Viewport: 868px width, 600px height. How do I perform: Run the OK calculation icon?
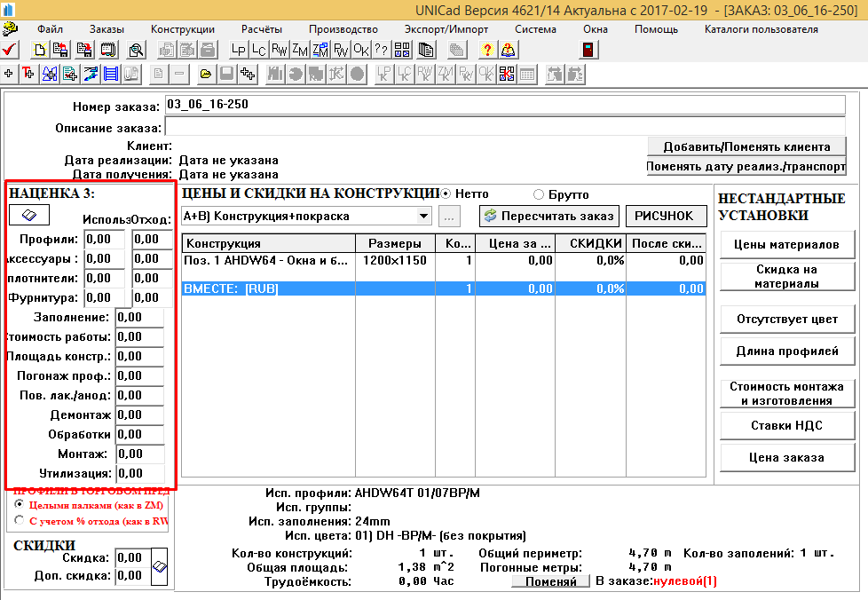361,51
